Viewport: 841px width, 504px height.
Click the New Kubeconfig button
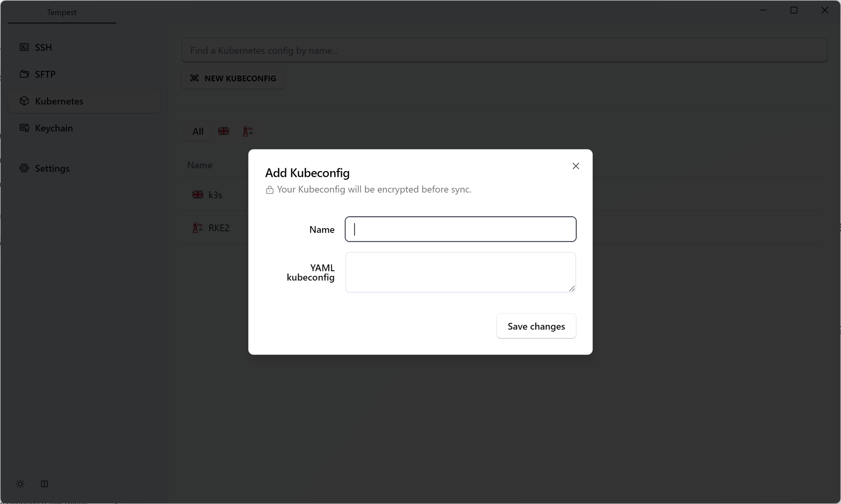[x=233, y=78]
